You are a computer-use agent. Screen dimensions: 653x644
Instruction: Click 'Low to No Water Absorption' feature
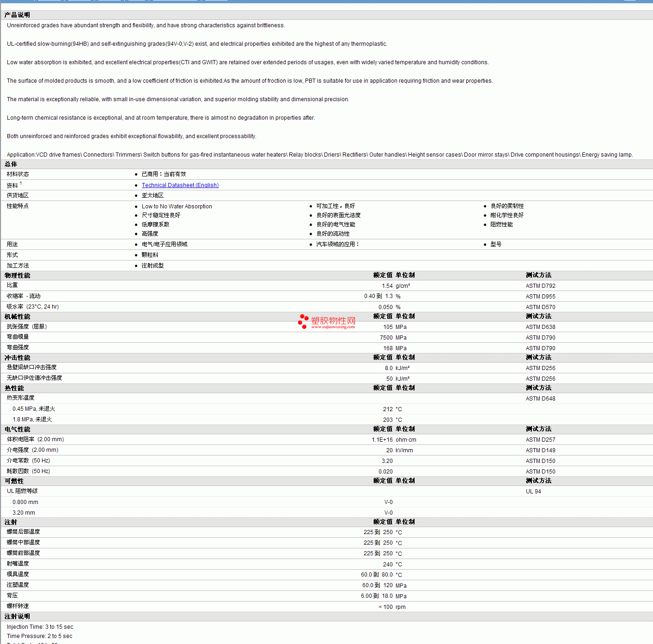[177, 207]
